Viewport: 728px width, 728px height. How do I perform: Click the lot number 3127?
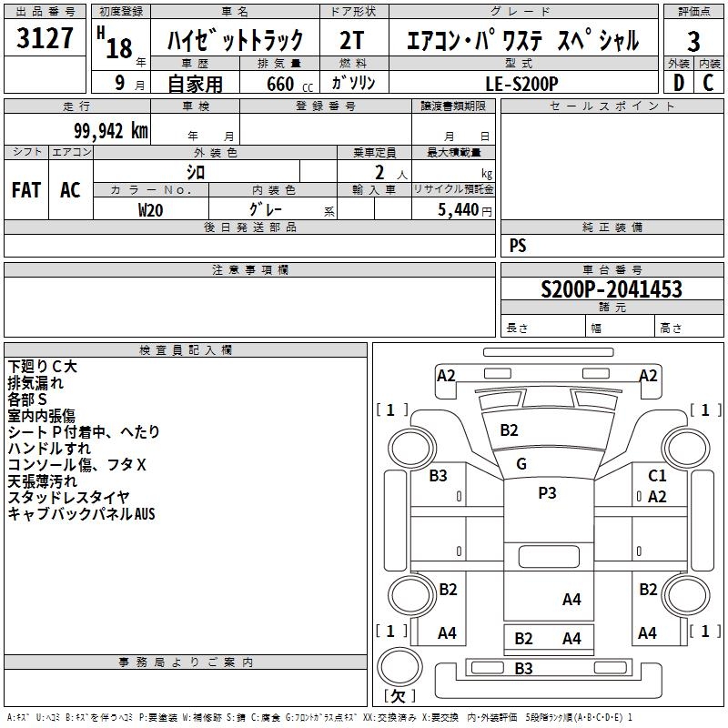pyautogui.click(x=45, y=41)
